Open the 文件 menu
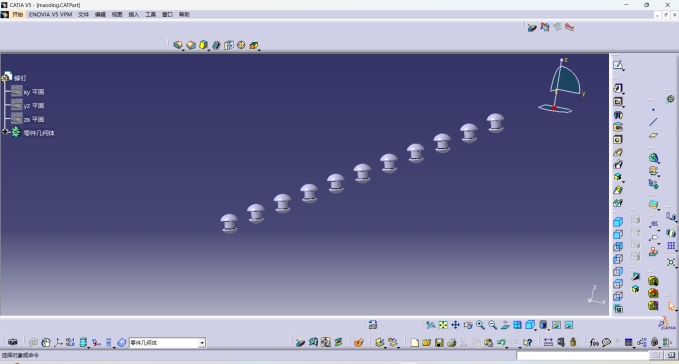679x364 pixels. click(x=83, y=14)
